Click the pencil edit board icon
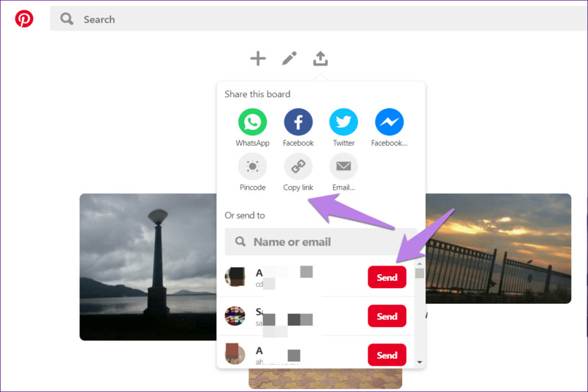Image resolution: width=588 pixels, height=392 pixels. 290,58
